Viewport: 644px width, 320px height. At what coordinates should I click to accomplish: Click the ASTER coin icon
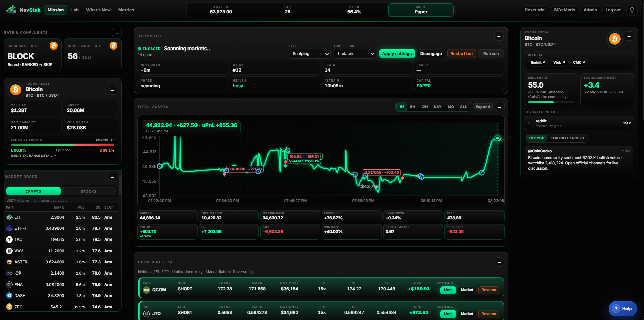(9, 262)
